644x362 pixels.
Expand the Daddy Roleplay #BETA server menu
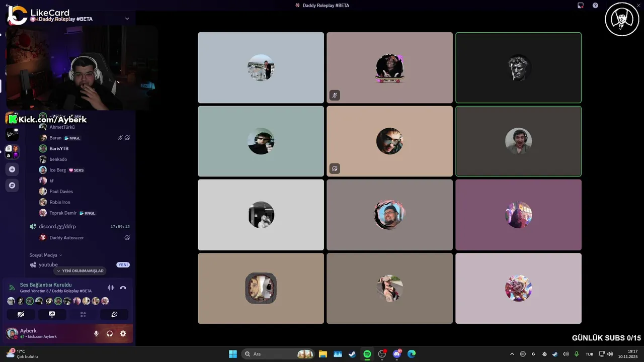click(127, 19)
